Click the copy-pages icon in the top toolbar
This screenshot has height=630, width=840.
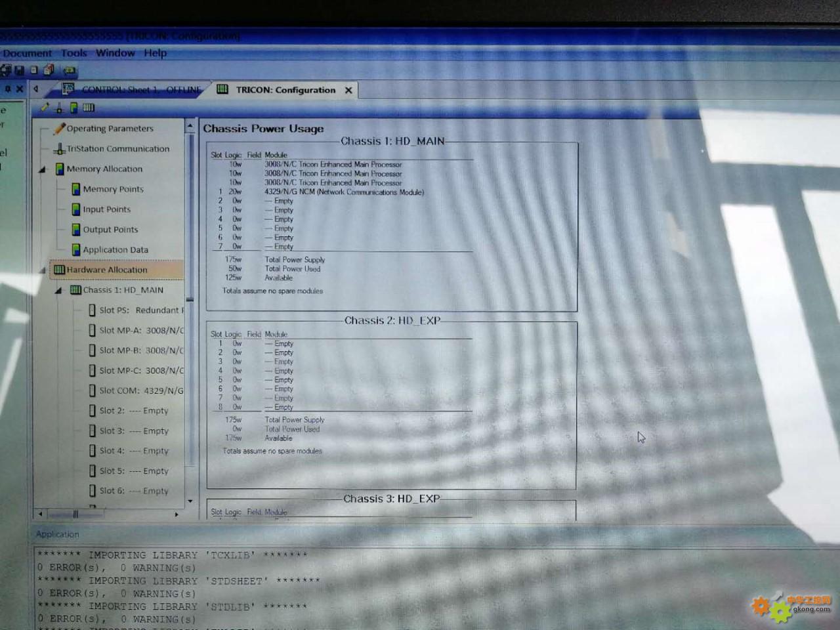[49, 70]
